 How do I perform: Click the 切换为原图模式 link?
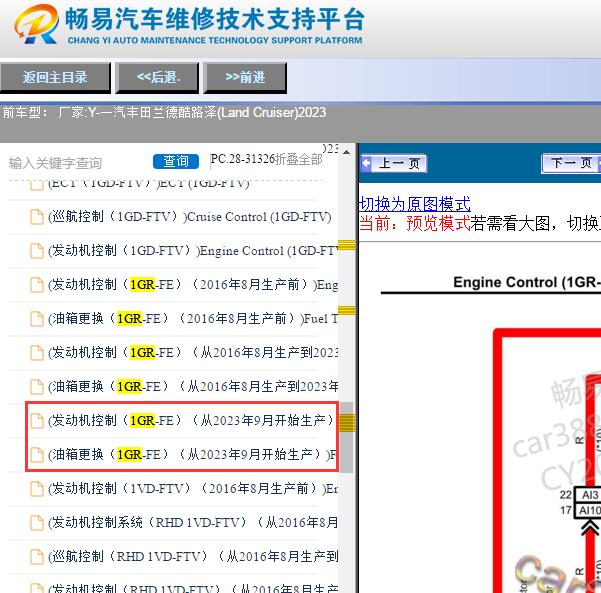[415, 204]
